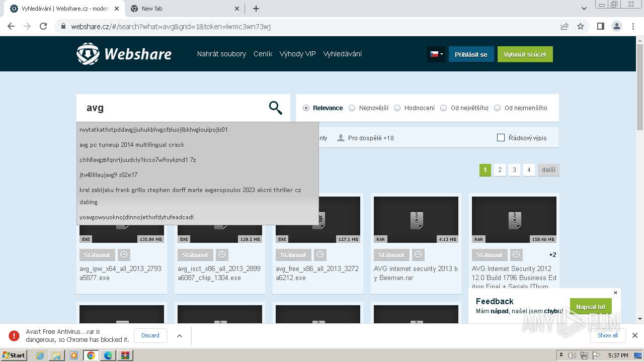The height and width of the screenshot is (362, 644).
Task: Share this page icon in address bar
Action: pyautogui.click(x=565, y=27)
